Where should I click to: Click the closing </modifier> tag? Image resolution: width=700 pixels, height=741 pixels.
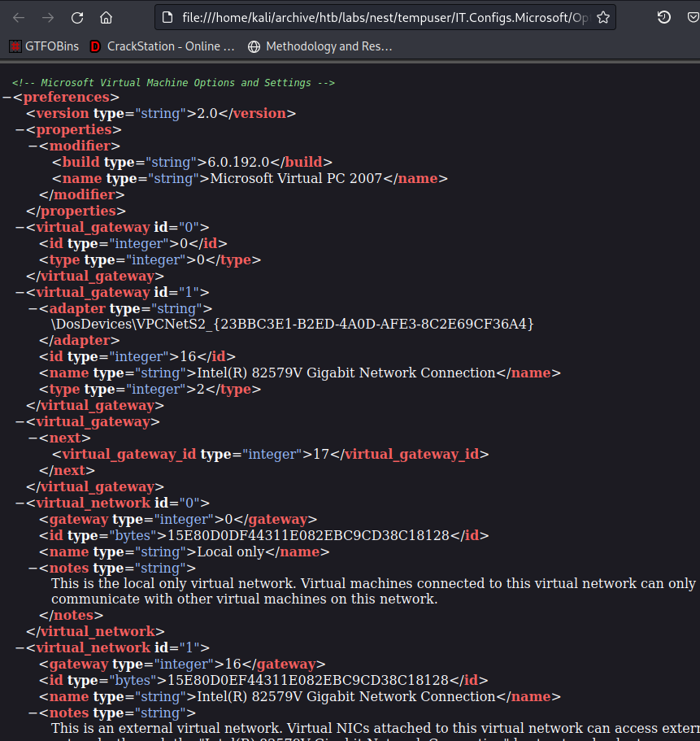(x=82, y=194)
